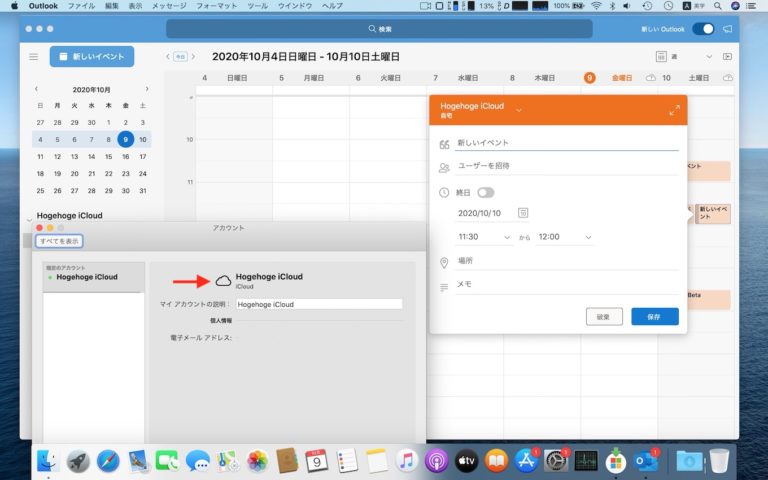Select October 31 in the mini calendar
Image resolution: width=768 pixels, height=480 pixels.
(x=143, y=191)
